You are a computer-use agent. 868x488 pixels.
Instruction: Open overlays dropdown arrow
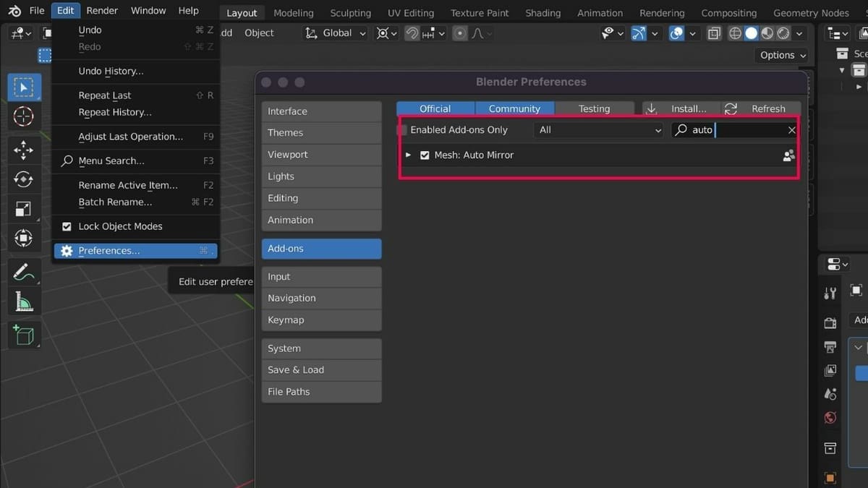coord(692,33)
